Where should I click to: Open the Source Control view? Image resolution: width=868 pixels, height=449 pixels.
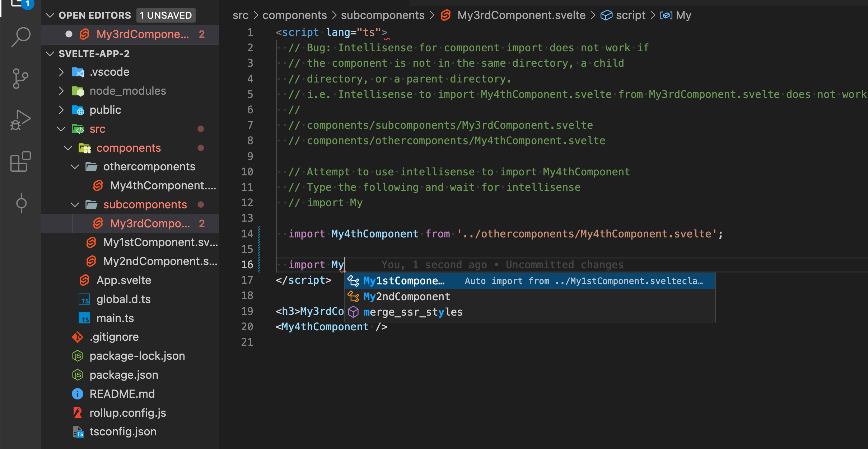coord(21,78)
